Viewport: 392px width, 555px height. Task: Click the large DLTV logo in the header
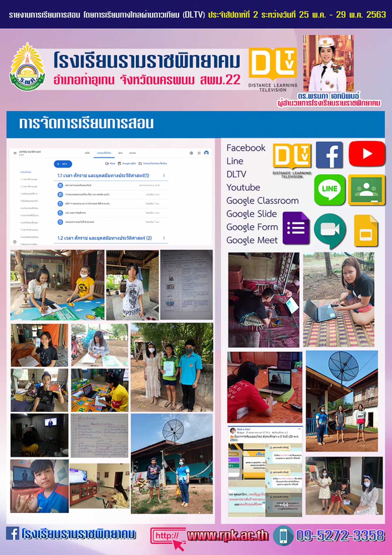point(273,69)
